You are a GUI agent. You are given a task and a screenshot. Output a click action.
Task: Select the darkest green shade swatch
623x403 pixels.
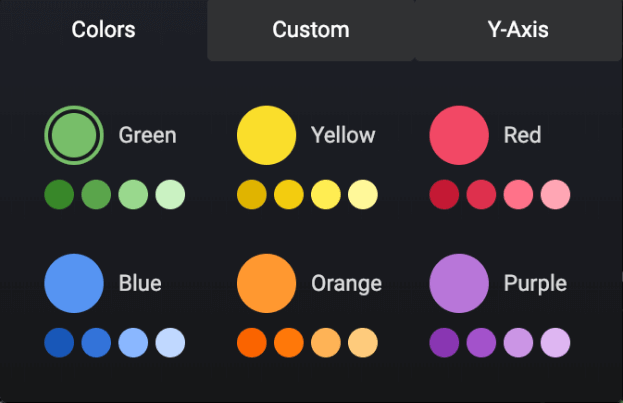59,194
